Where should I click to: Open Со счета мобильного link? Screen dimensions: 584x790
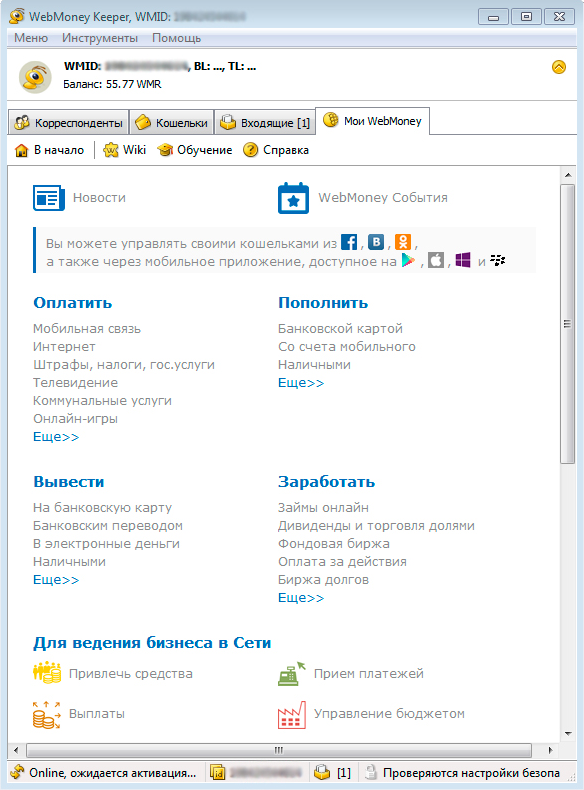click(x=347, y=347)
